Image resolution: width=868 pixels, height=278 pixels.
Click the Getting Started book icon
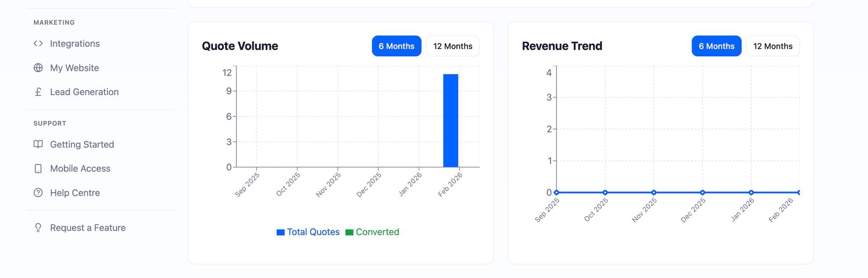click(x=38, y=144)
